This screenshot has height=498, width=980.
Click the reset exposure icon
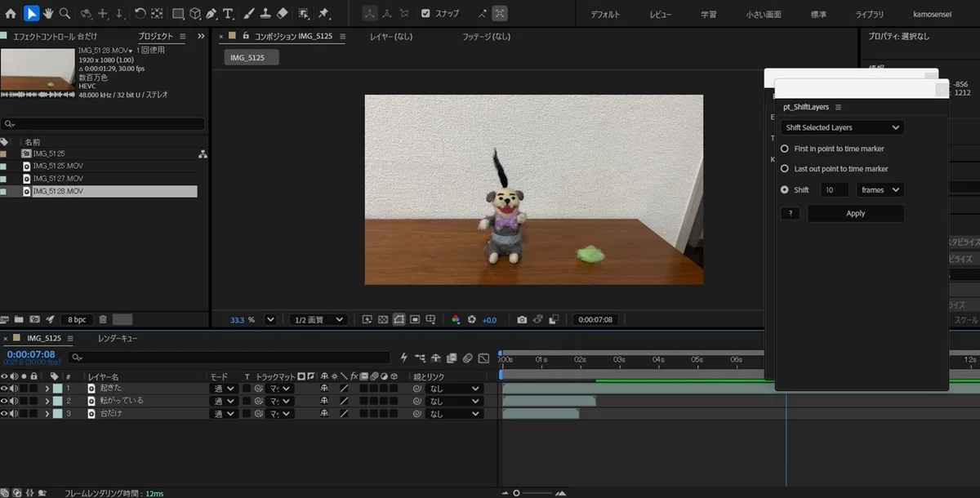click(471, 319)
